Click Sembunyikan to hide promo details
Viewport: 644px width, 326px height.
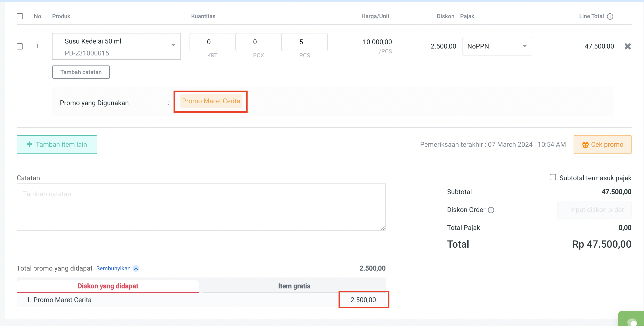pyautogui.click(x=113, y=268)
